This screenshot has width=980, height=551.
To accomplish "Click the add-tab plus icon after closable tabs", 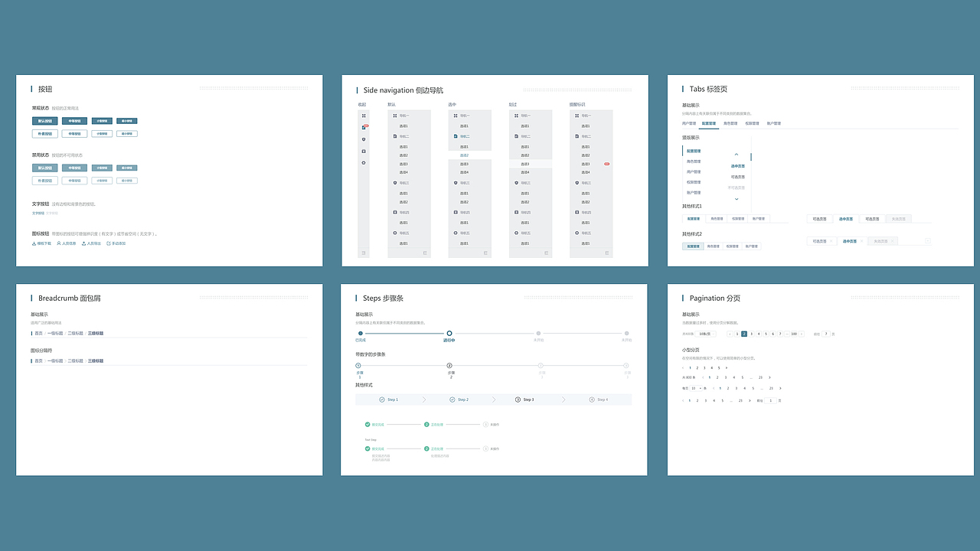I will coord(928,241).
